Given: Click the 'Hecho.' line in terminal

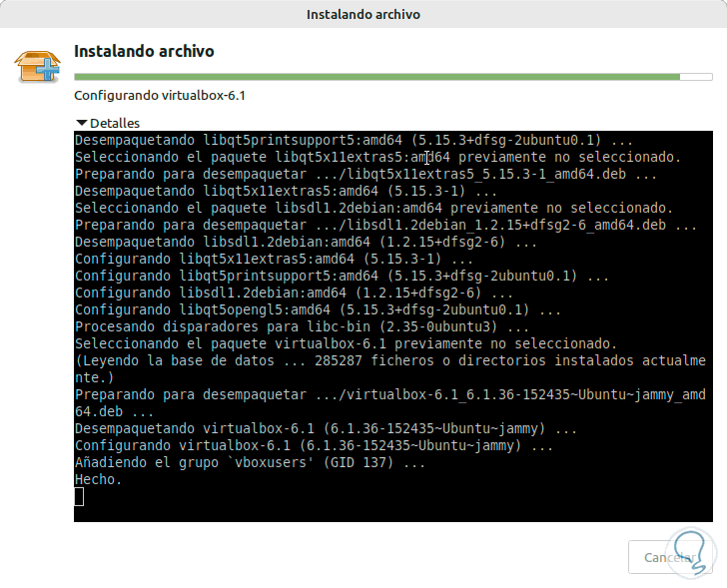Looking at the screenshot, I should tap(98, 479).
